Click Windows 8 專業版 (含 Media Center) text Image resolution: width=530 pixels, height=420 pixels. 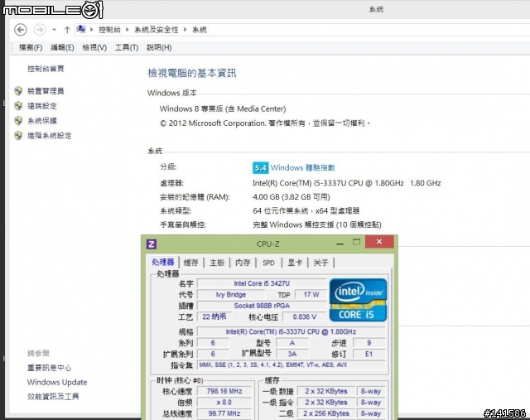pos(223,109)
